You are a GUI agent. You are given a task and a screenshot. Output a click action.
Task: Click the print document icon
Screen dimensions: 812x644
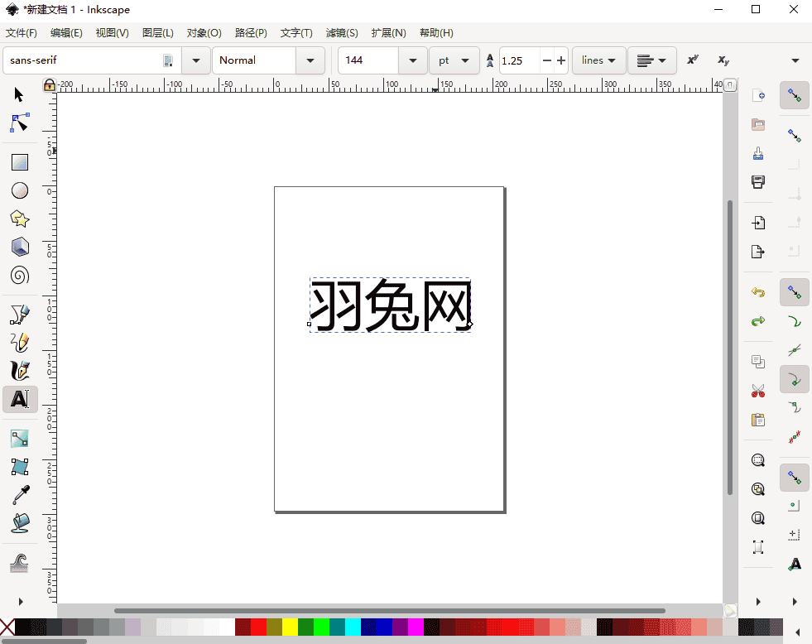coord(758,182)
